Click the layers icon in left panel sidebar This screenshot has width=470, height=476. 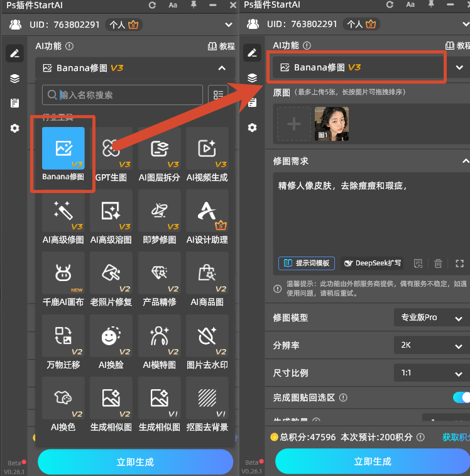pos(14,79)
